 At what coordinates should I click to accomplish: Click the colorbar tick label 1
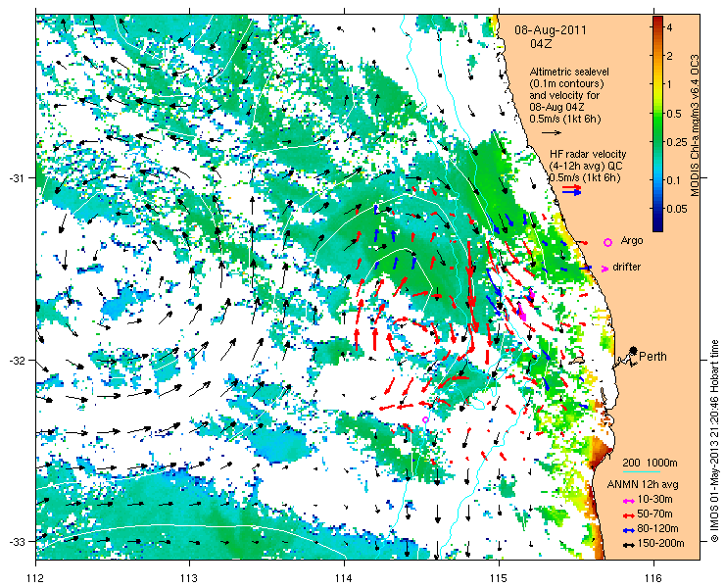click(x=669, y=84)
